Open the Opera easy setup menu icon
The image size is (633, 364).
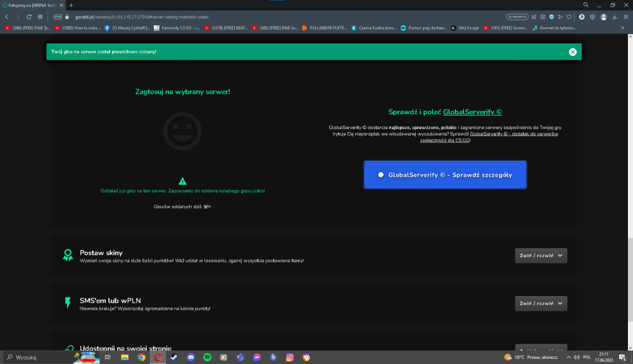pyautogui.click(x=626, y=17)
